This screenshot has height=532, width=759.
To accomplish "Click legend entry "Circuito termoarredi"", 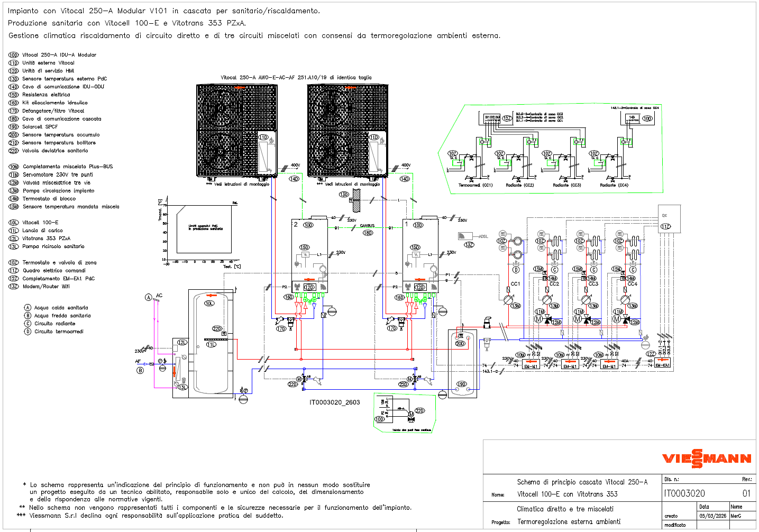I will (x=59, y=332).
